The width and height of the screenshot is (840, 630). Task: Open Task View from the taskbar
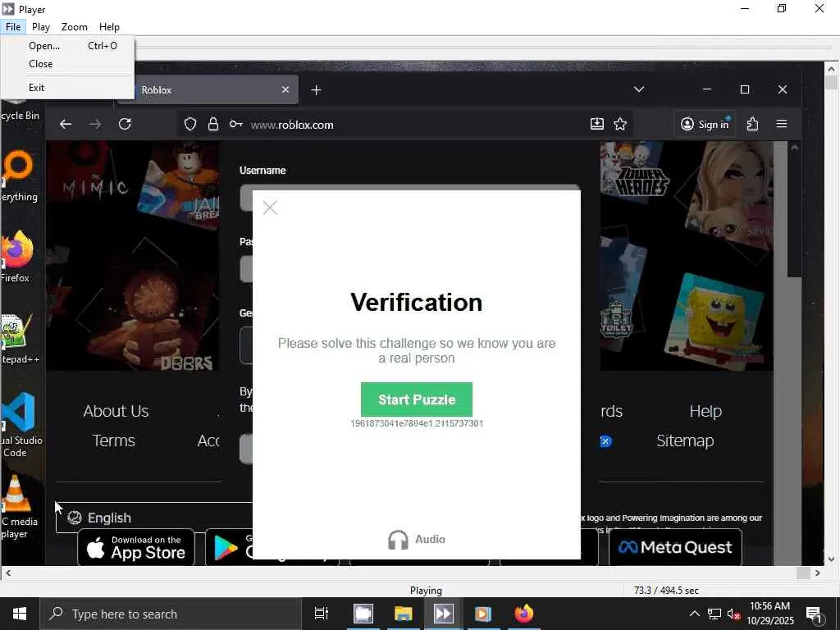pyautogui.click(x=322, y=614)
